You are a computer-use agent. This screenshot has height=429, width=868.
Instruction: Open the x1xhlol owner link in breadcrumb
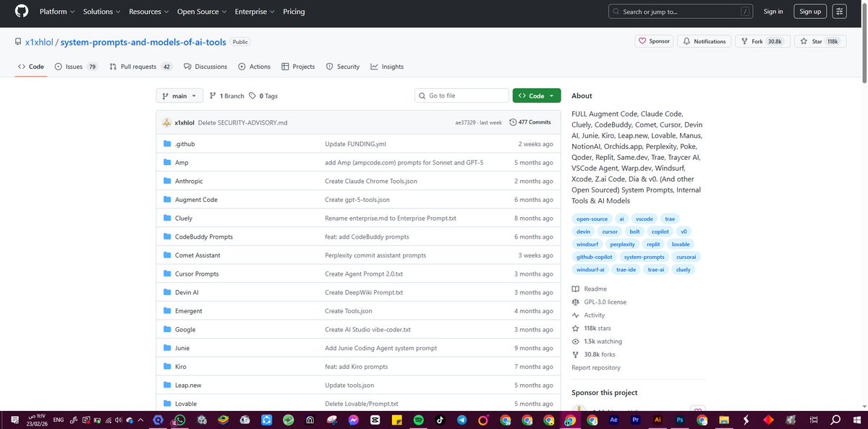39,42
